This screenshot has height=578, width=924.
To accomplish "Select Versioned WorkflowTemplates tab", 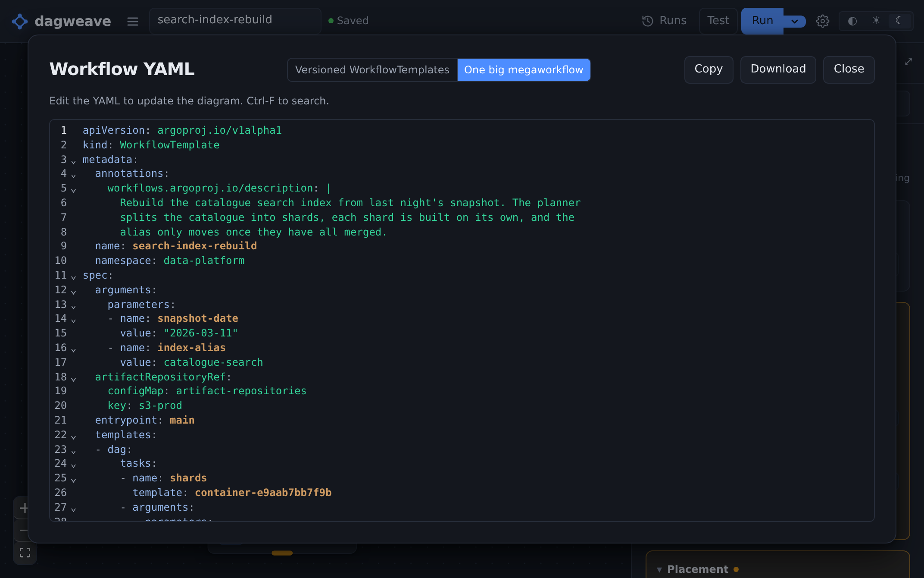I will 372,70.
